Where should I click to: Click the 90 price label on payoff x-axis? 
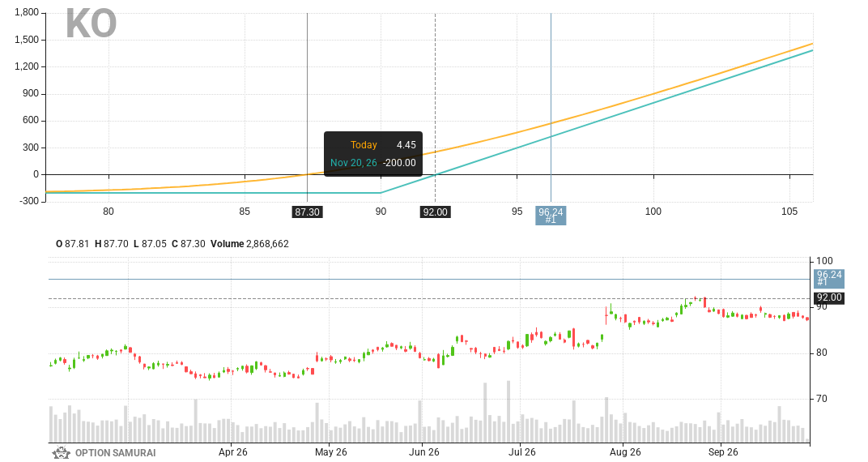[381, 212]
